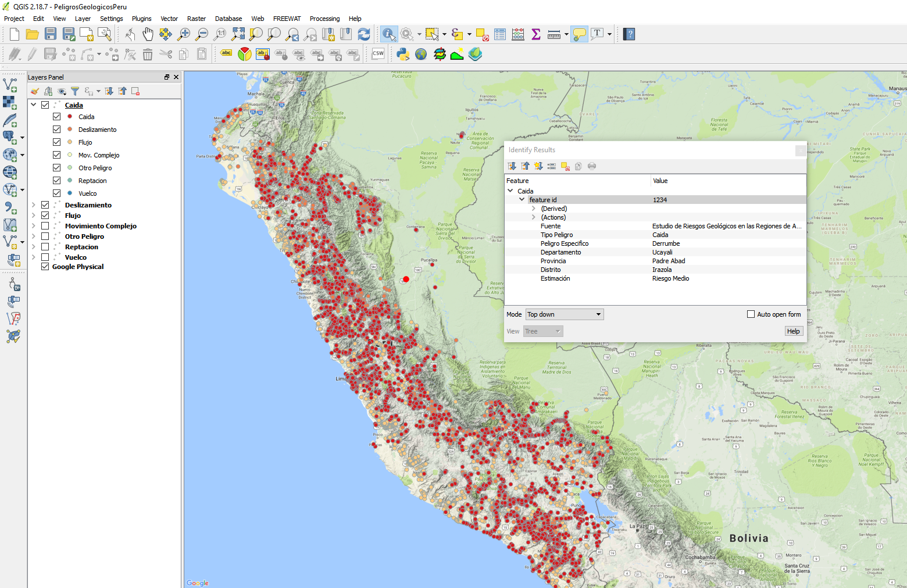Open the Plugins menu

pyautogui.click(x=141, y=19)
